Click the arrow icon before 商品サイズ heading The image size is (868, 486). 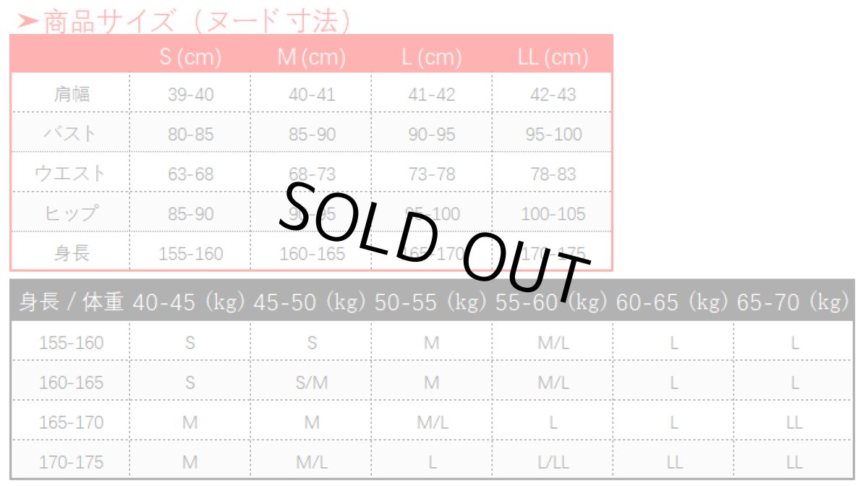tap(27, 22)
